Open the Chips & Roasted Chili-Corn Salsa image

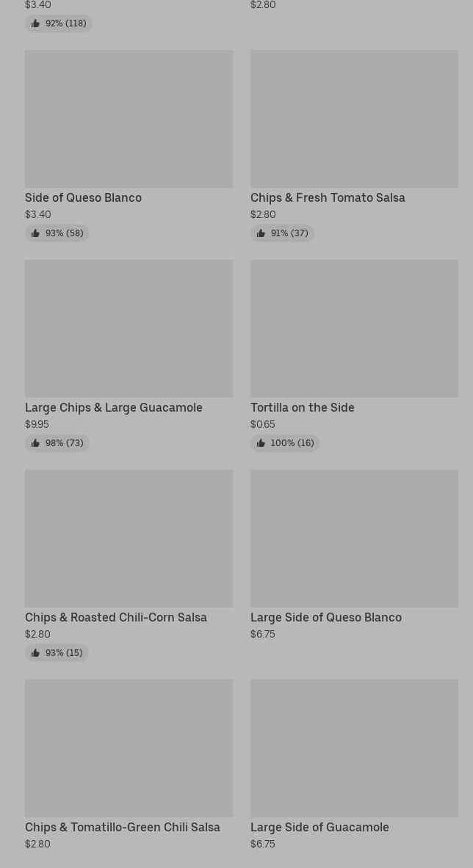click(129, 539)
